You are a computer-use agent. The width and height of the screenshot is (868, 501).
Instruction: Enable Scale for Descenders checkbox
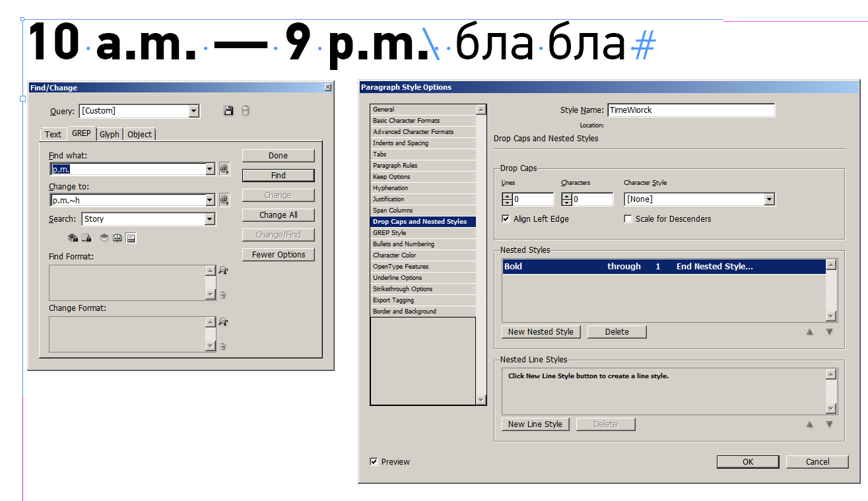pyautogui.click(x=628, y=218)
